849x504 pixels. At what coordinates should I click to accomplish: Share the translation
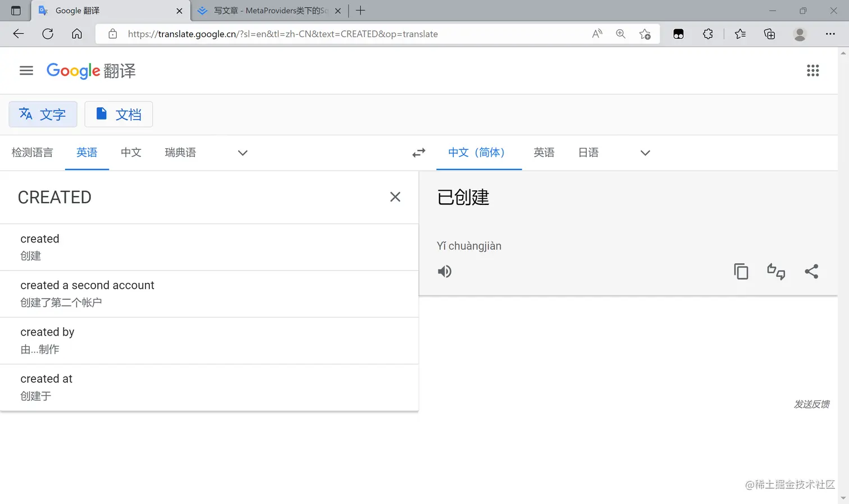click(x=811, y=272)
